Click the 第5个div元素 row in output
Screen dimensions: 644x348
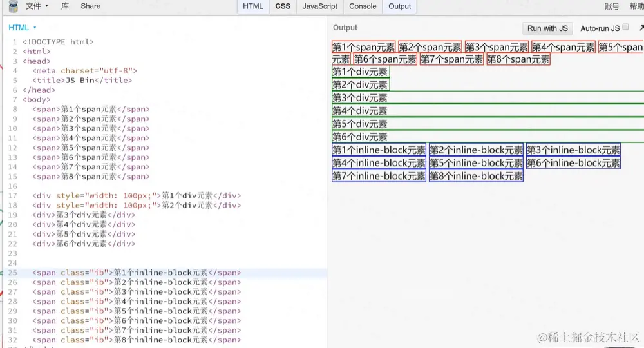pyautogui.click(x=488, y=124)
